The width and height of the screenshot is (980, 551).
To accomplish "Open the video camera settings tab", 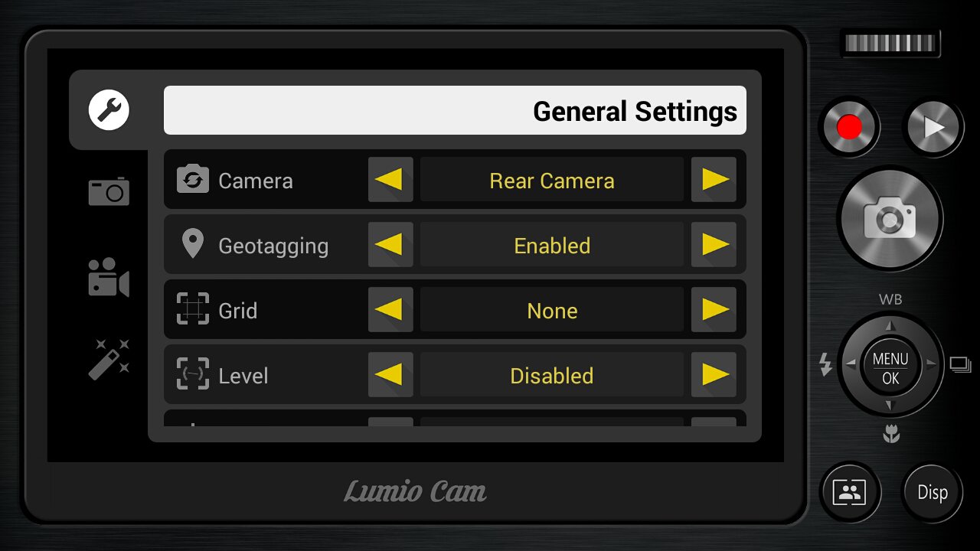I will (109, 277).
